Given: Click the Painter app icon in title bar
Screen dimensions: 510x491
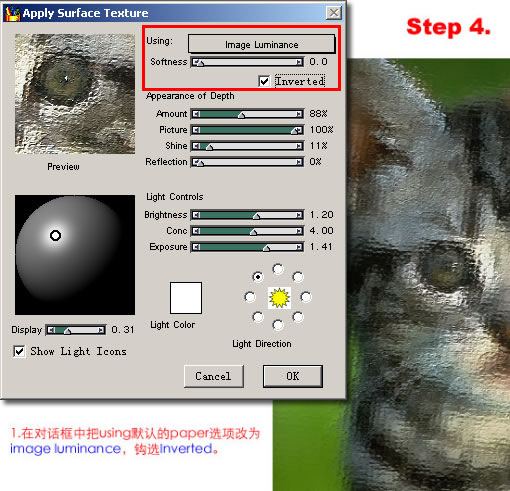Looking at the screenshot, I should pyautogui.click(x=12, y=13).
